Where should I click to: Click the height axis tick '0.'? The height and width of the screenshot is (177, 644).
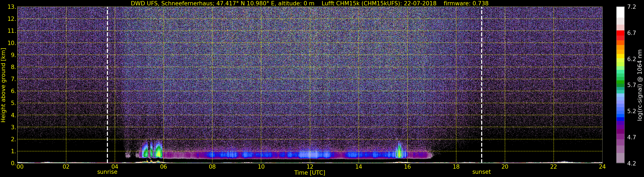pos(13,163)
